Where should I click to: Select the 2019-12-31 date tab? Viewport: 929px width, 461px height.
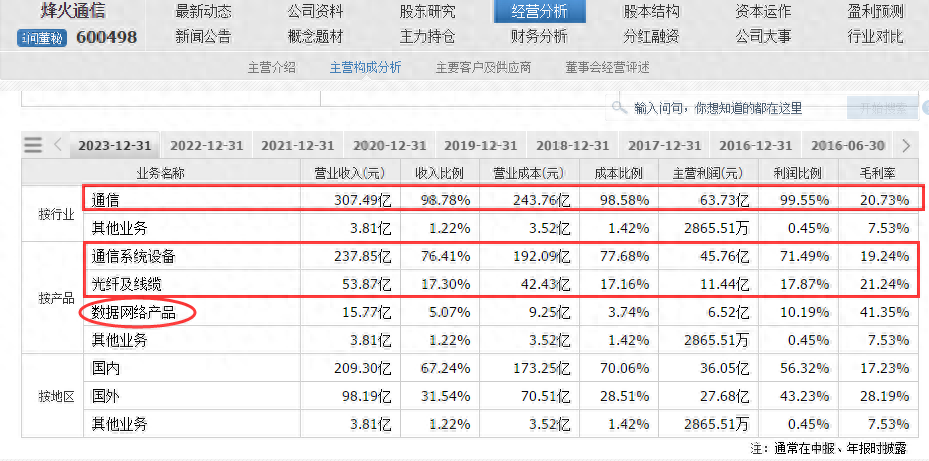[x=481, y=145]
